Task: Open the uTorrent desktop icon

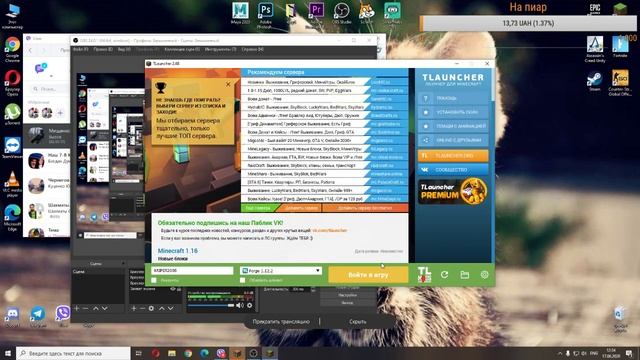Action: pyautogui.click(x=12, y=114)
